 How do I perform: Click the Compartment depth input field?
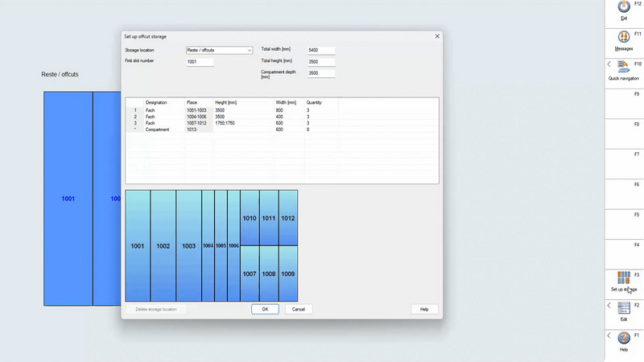click(x=320, y=73)
